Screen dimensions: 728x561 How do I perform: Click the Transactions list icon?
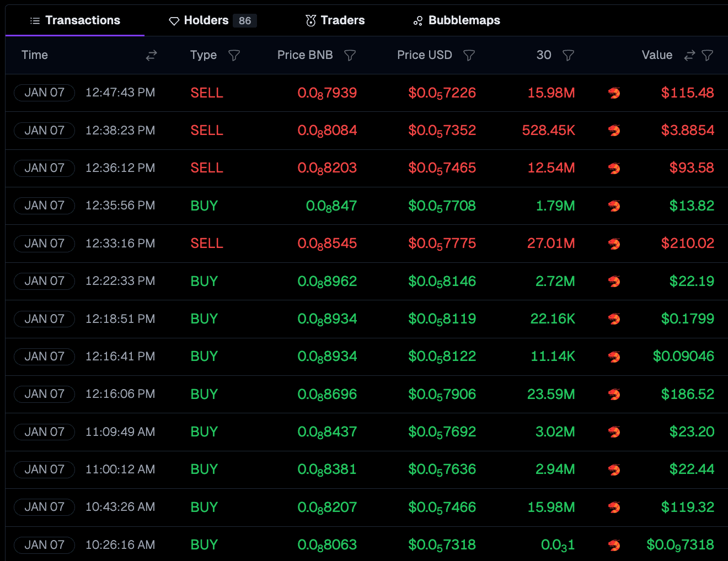pos(34,20)
